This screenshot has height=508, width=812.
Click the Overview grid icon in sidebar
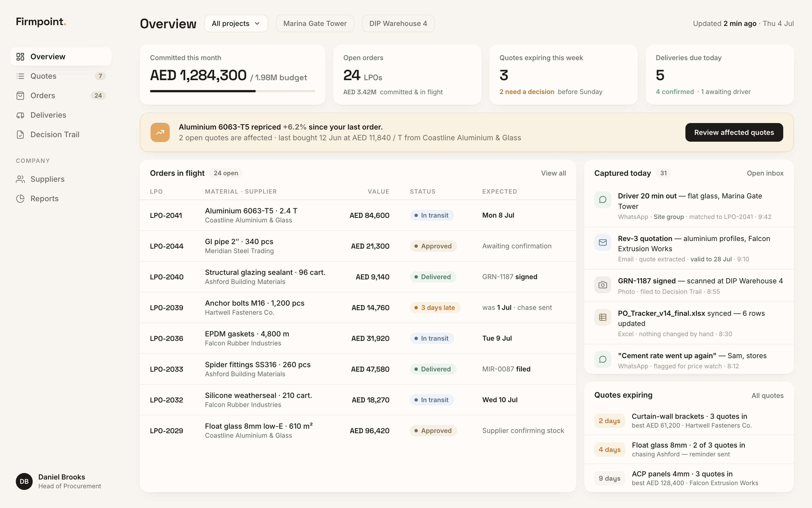(21, 56)
